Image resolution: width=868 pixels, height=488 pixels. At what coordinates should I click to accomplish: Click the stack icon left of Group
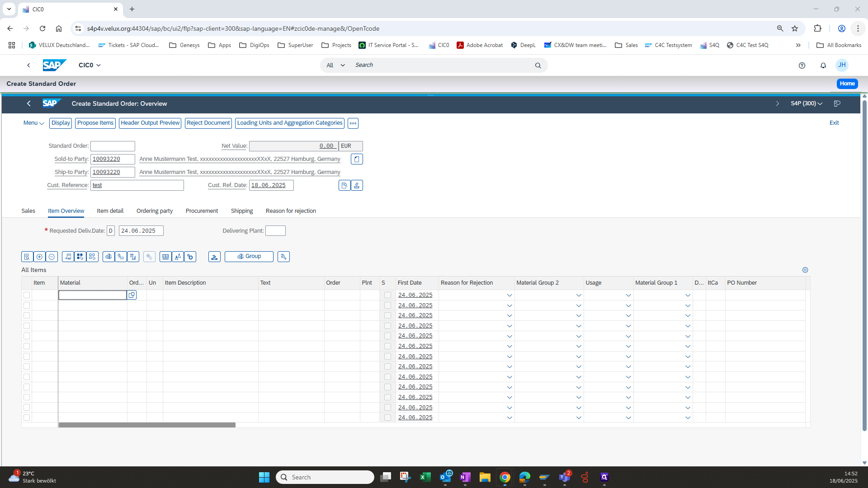(214, 257)
